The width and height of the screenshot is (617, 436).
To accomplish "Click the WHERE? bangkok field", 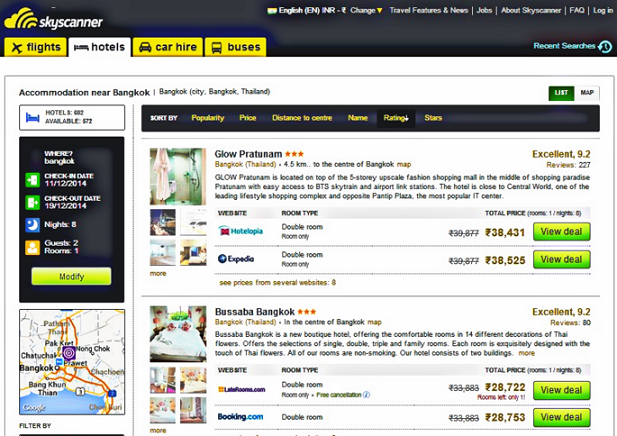I will [59, 157].
